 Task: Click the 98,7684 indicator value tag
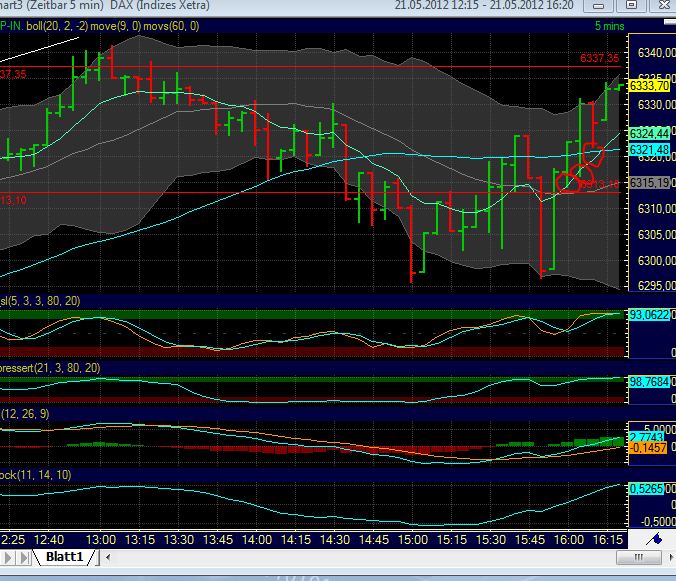[650, 382]
